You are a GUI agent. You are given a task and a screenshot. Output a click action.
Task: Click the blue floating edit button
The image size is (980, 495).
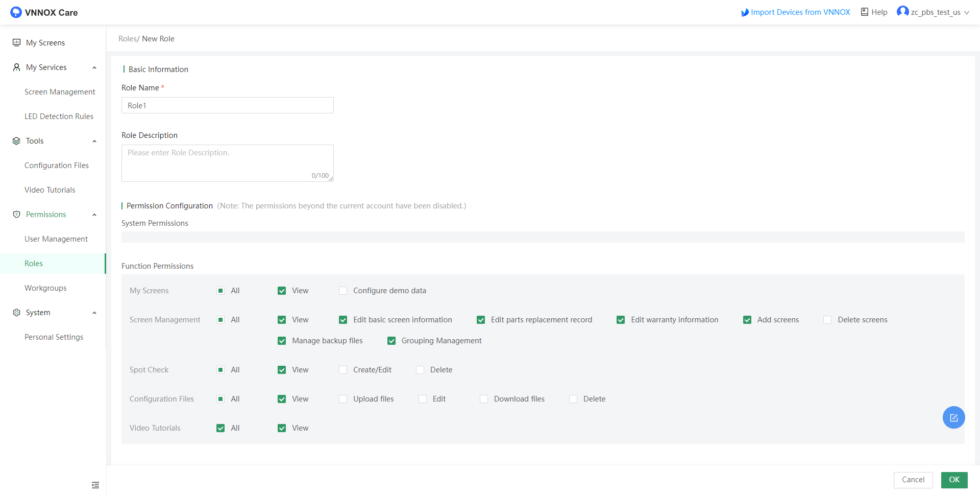tap(953, 417)
